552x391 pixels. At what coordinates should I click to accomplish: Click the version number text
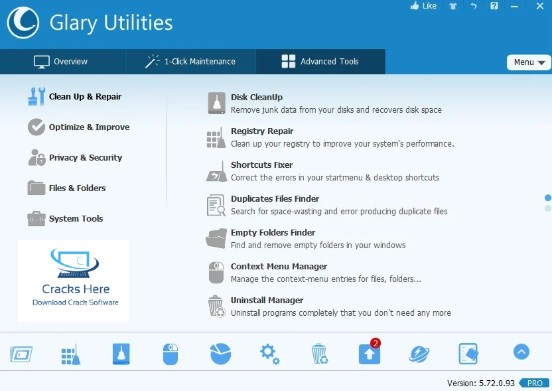pyautogui.click(x=481, y=383)
